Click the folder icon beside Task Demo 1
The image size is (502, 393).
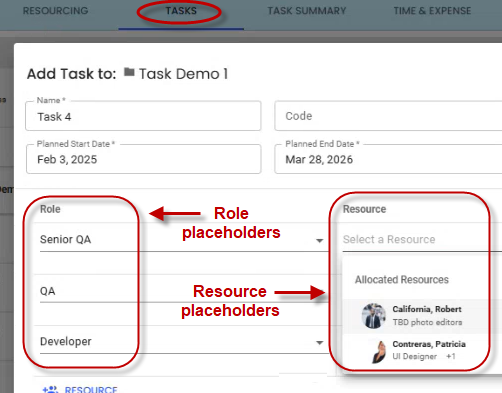tap(129, 72)
